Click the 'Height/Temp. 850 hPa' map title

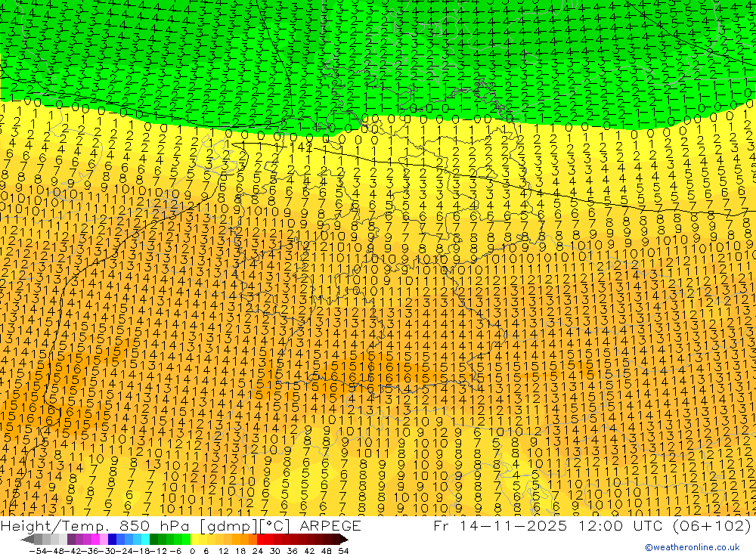tap(95, 525)
